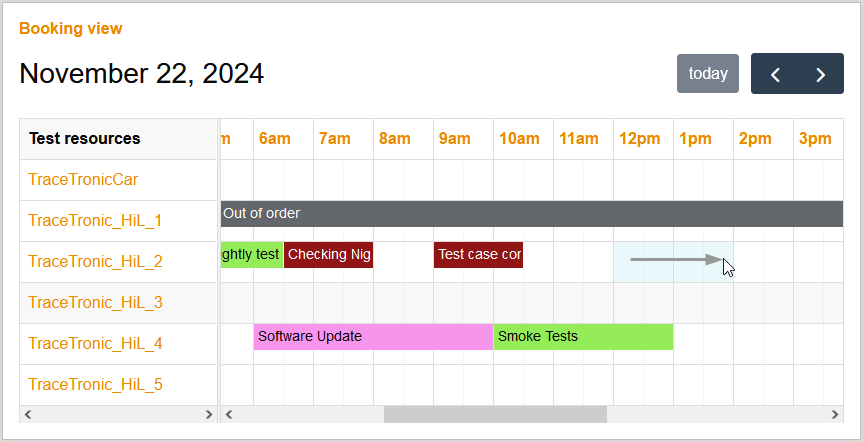Viewport: 863px width, 442px height.
Task: Click the 10am time column header
Action: [519, 139]
